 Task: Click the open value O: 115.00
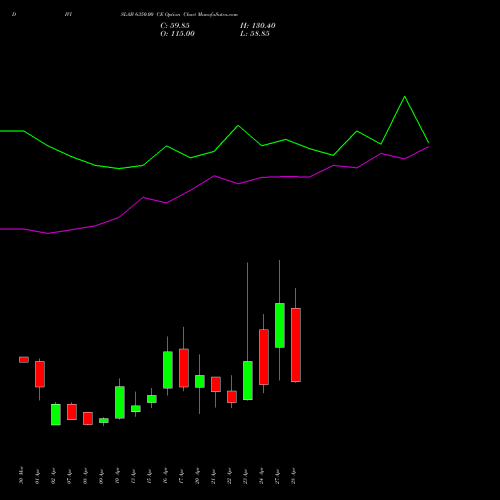click(177, 34)
